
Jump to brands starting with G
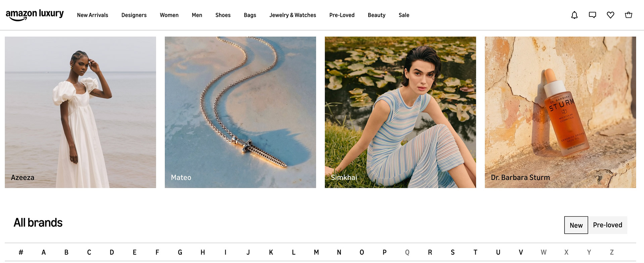coord(180,252)
